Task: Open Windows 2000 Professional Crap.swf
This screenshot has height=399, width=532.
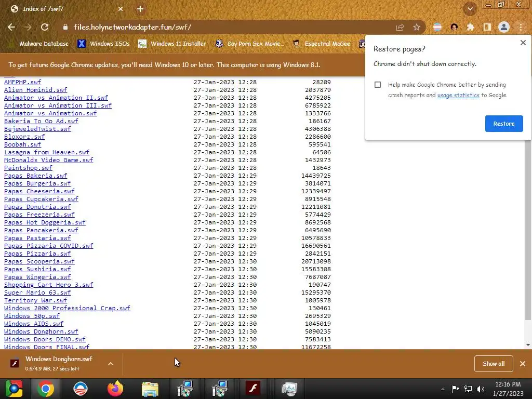Action: [x=67, y=309]
